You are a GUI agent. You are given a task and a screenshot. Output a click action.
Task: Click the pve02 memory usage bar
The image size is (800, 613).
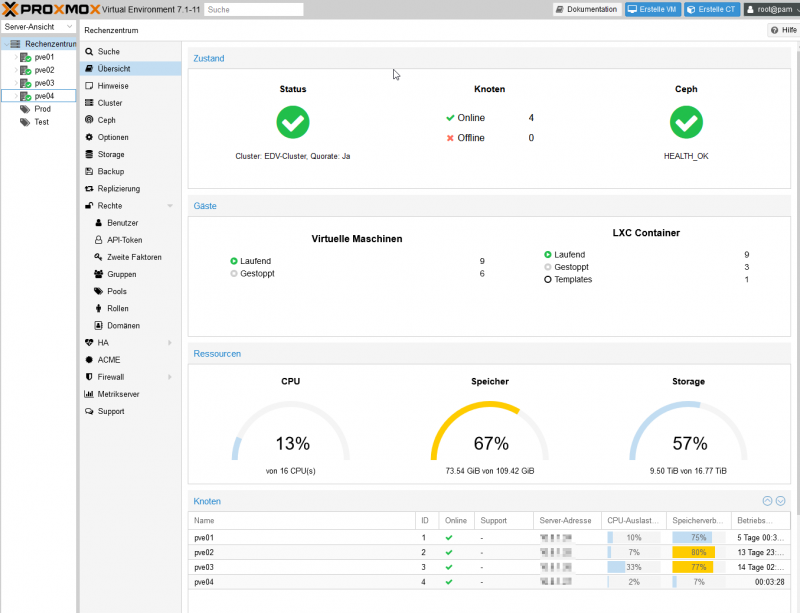692,552
